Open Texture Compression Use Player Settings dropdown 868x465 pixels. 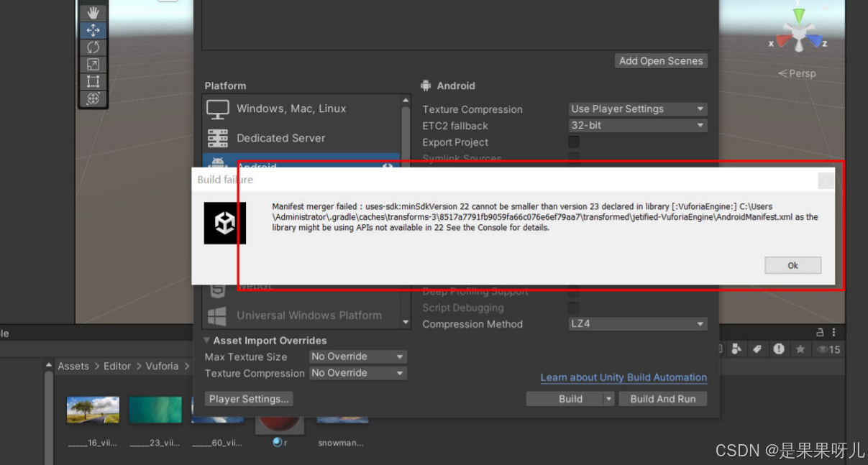638,109
